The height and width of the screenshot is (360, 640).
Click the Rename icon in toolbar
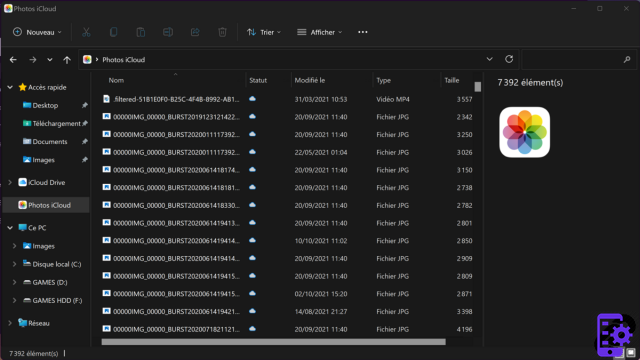(168, 32)
